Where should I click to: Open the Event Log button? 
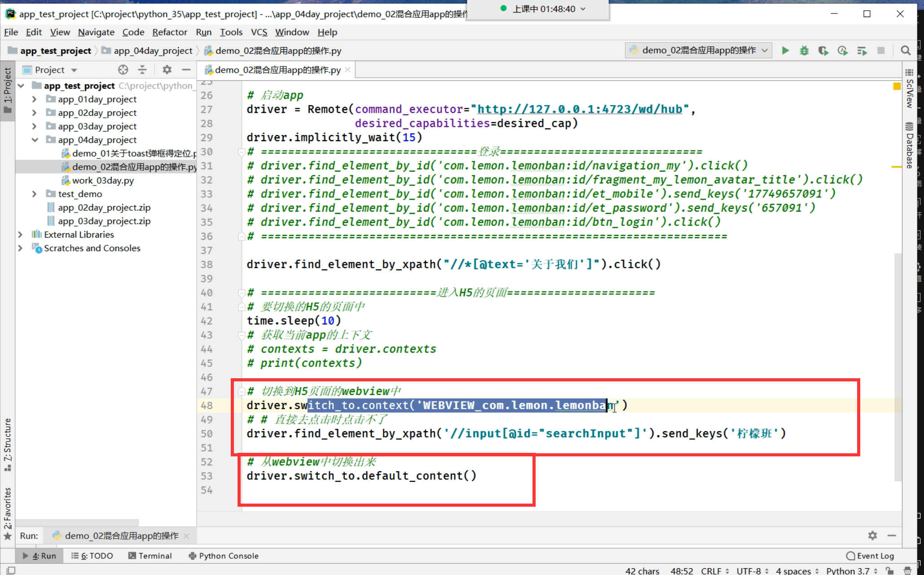[870, 556]
